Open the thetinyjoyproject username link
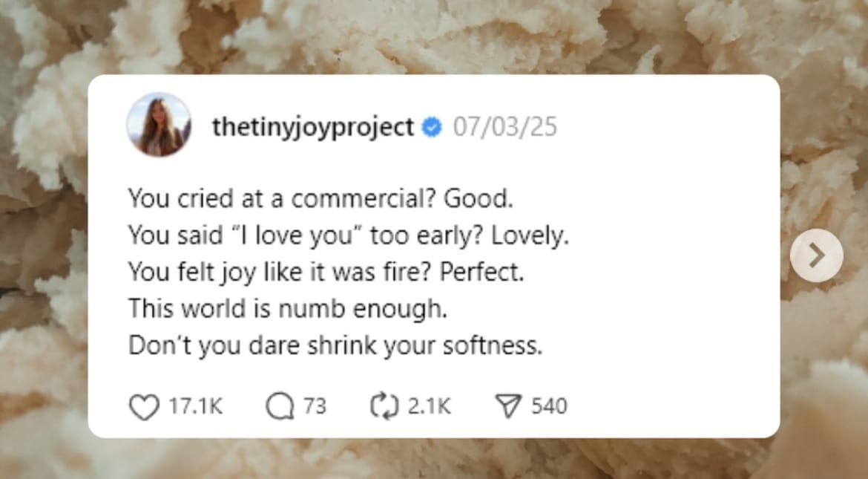The width and height of the screenshot is (868, 479). pos(312,128)
